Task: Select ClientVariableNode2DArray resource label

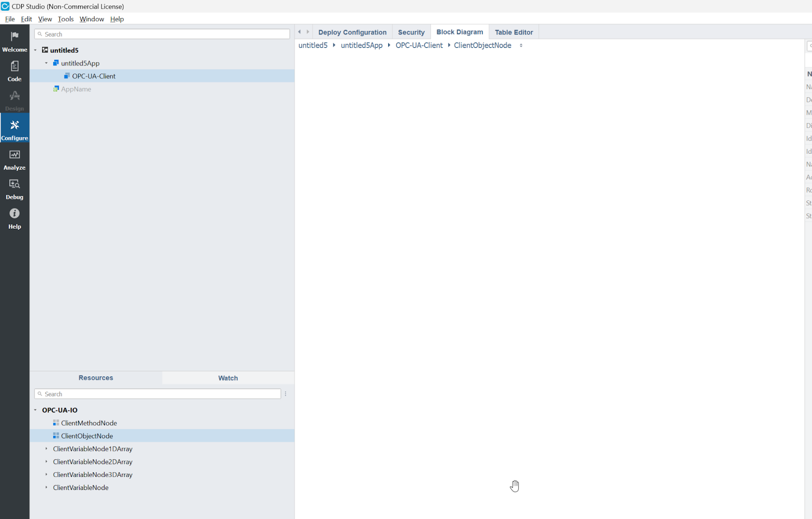Action: point(93,462)
